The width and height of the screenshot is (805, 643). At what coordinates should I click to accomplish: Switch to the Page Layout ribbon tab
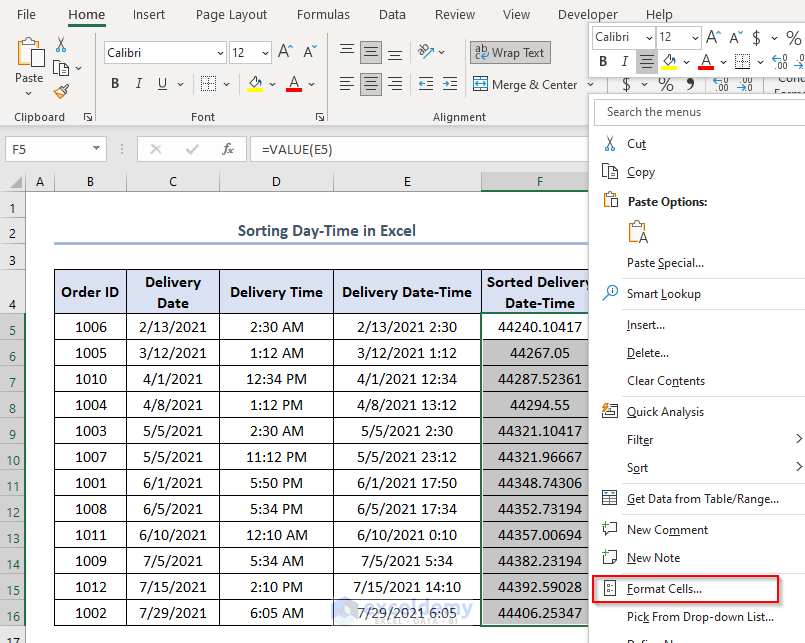click(231, 15)
